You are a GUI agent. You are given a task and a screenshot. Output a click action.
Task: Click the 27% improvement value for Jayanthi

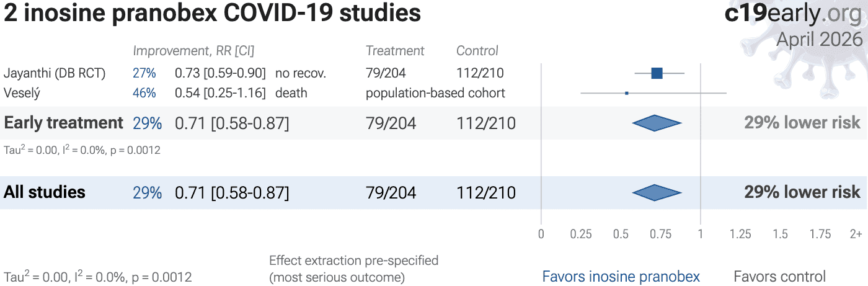144,73
